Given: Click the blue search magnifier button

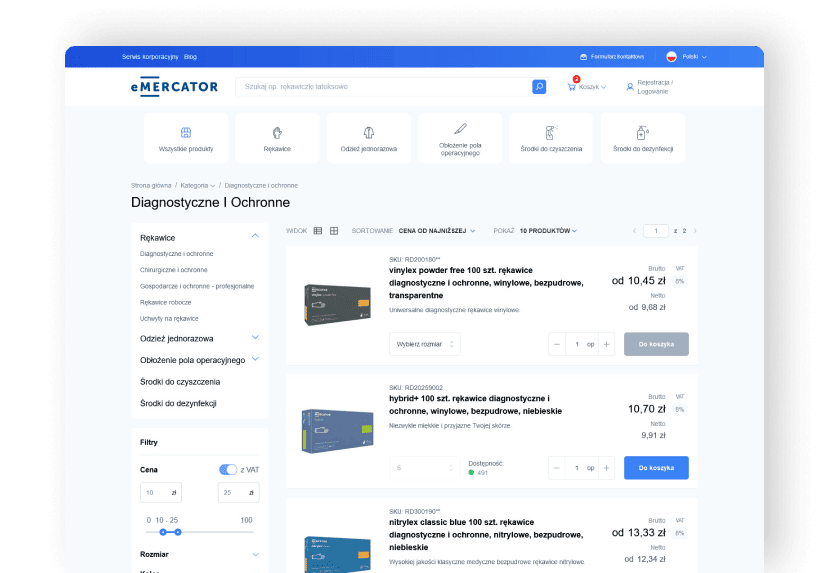Looking at the screenshot, I should (x=539, y=86).
